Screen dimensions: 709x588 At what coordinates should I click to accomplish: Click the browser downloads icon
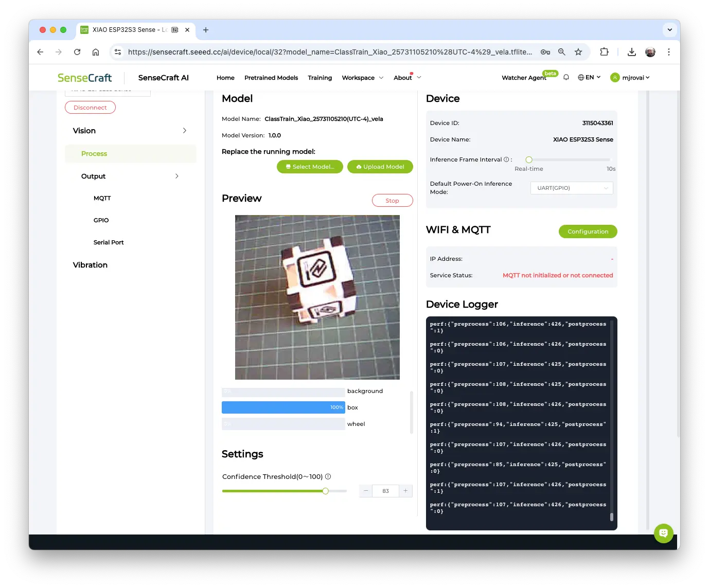(x=632, y=52)
